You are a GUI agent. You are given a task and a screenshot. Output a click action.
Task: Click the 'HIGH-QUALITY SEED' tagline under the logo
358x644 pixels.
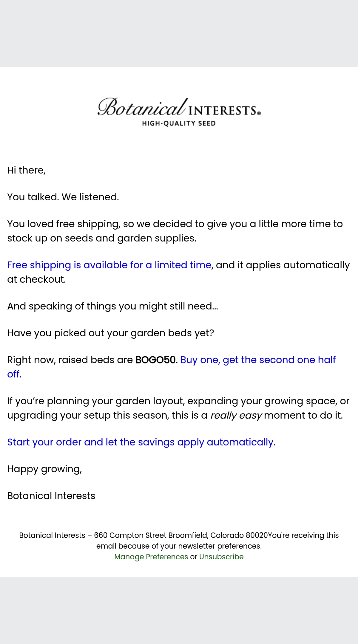coord(179,123)
